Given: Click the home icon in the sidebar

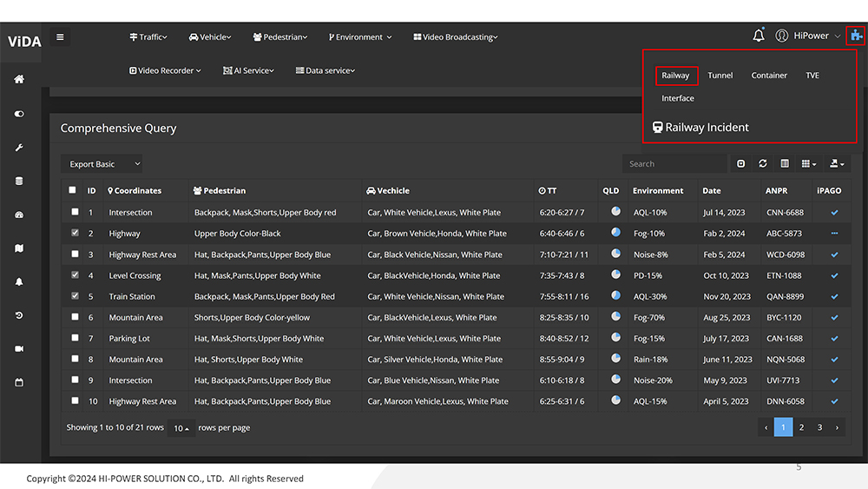Looking at the screenshot, I should (19, 80).
